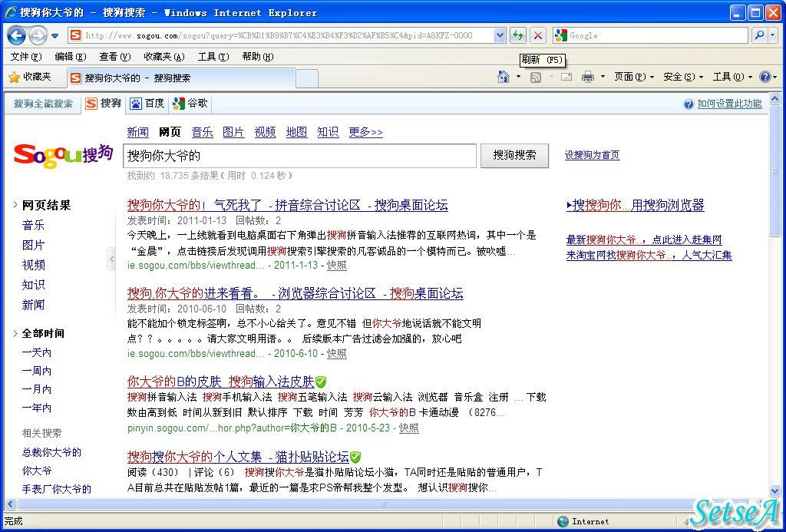Image resolution: width=786 pixels, height=532 pixels.
Task: Go forward with the Forward arrow button
Action: coord(38,35)
